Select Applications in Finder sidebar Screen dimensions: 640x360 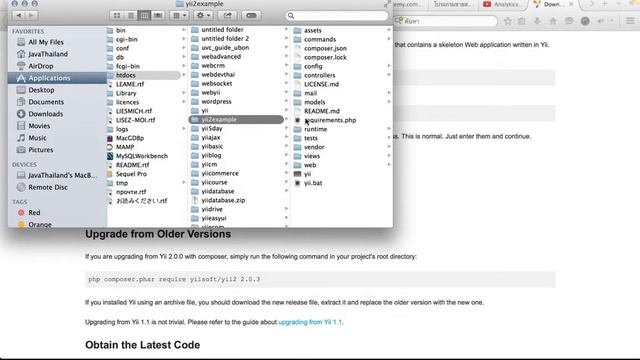point(57,78)
